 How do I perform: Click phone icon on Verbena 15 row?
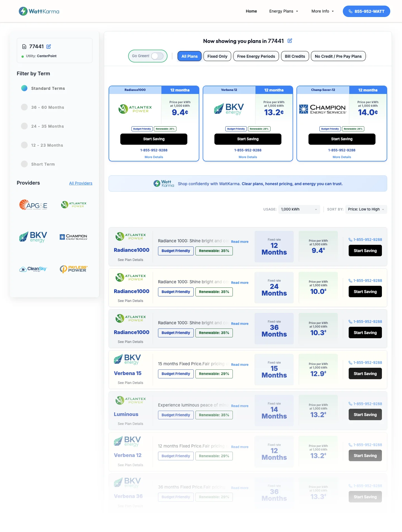(x=350, y=363)
